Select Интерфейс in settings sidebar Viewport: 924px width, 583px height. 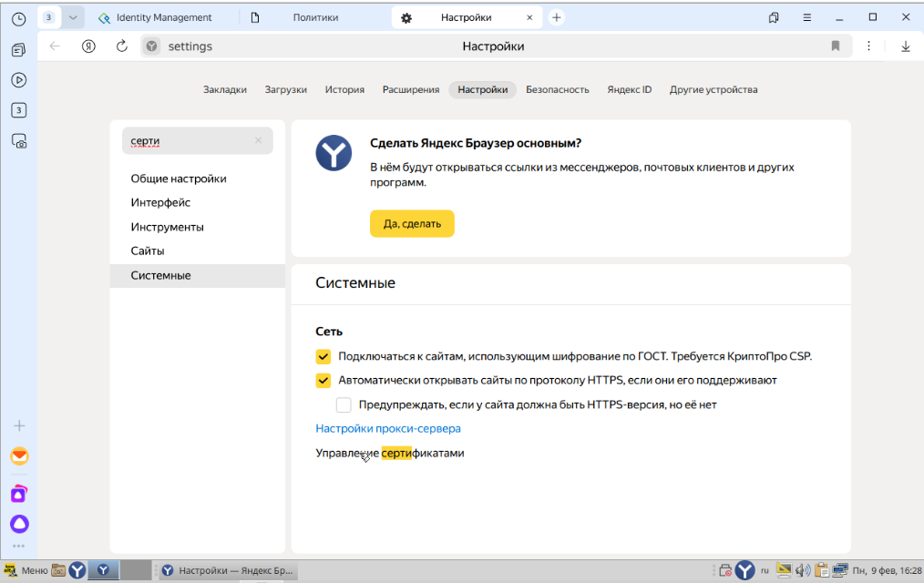[x=160, y=203]
